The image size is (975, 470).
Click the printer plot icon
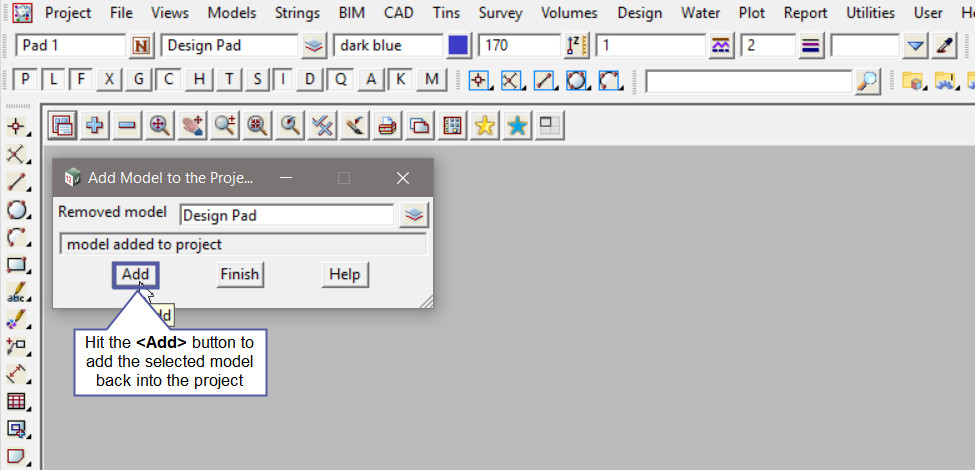(x=387, y=125)
